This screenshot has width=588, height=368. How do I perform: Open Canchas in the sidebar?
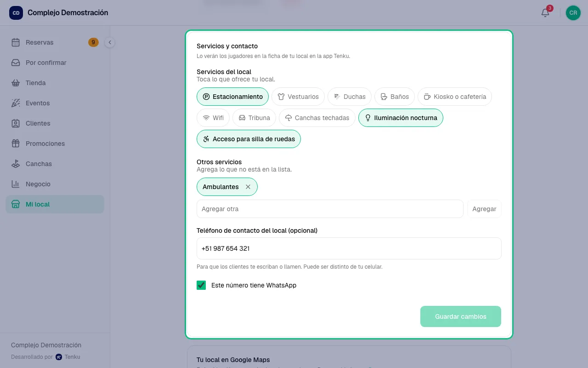point(55,164)
